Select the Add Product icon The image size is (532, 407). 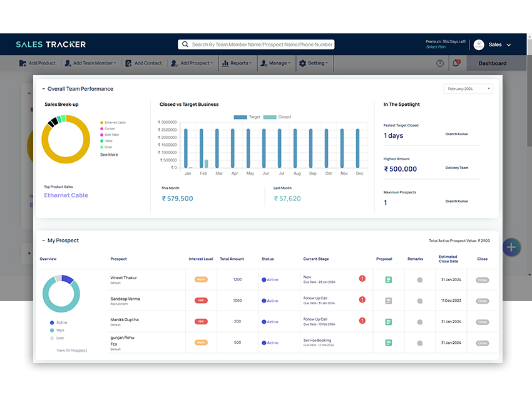point(23,63)
